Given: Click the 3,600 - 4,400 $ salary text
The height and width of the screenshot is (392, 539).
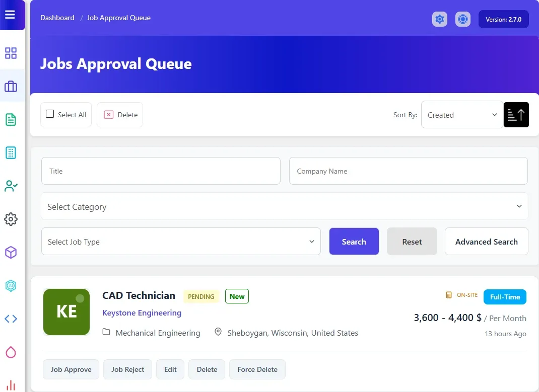Looking at the screenshot, I should [x=447, y=318].
